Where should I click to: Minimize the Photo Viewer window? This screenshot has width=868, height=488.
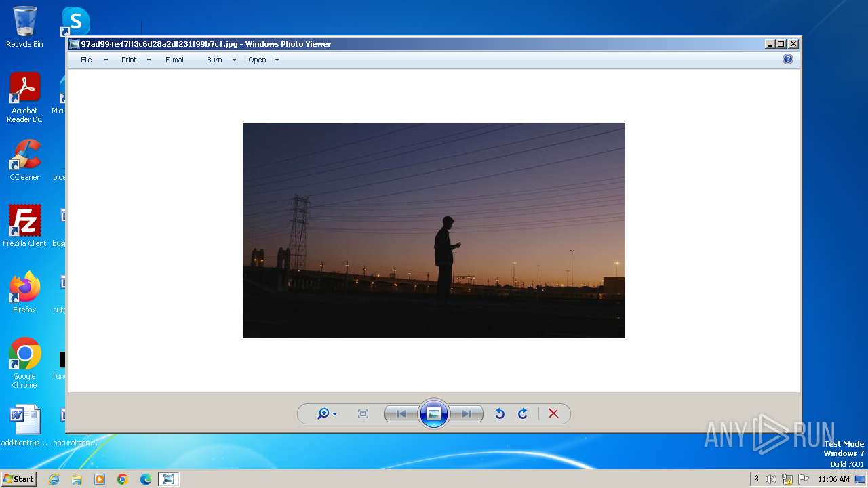(x=770, y=44)
